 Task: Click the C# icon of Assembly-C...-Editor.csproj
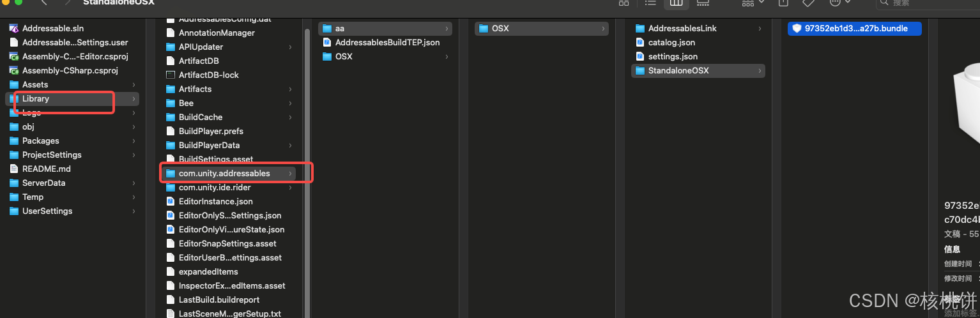click(14, 56)
